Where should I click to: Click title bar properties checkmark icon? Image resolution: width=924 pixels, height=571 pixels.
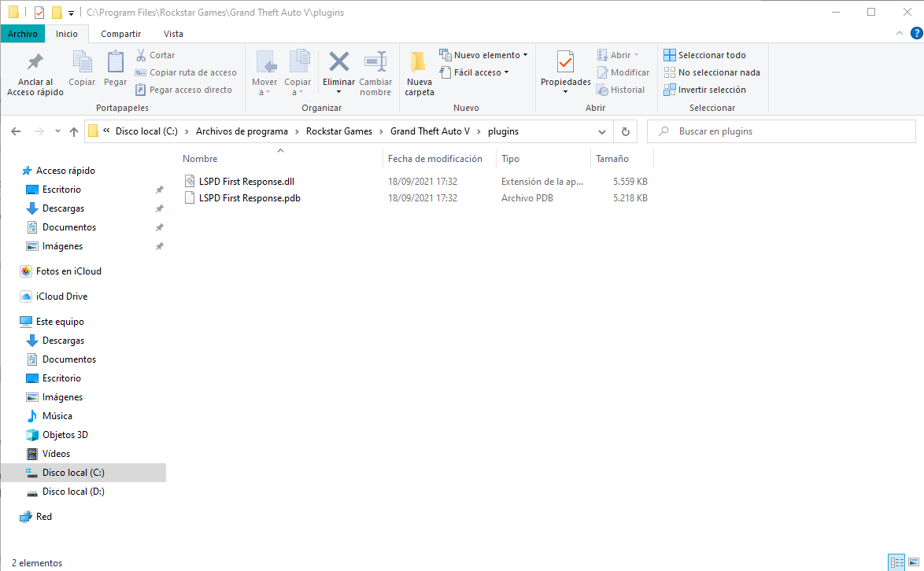(39, 13)
